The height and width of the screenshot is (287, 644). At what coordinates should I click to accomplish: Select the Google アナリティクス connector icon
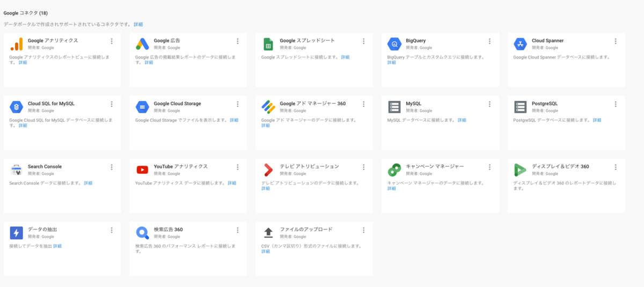point(16,44)
